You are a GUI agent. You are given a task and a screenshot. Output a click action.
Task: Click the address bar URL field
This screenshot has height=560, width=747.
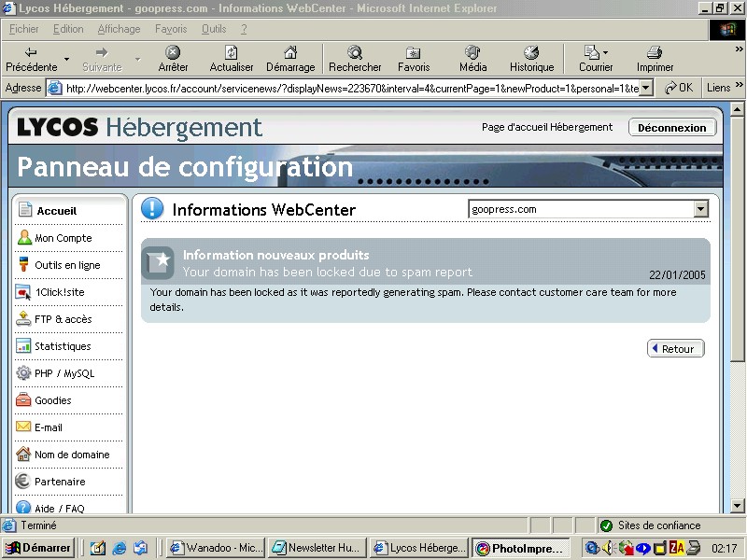[x=352, y=88]
